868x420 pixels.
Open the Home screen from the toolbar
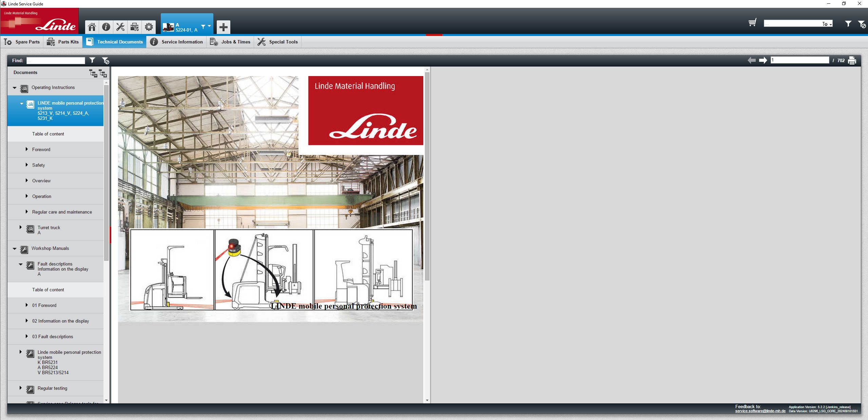coord(92,27)
